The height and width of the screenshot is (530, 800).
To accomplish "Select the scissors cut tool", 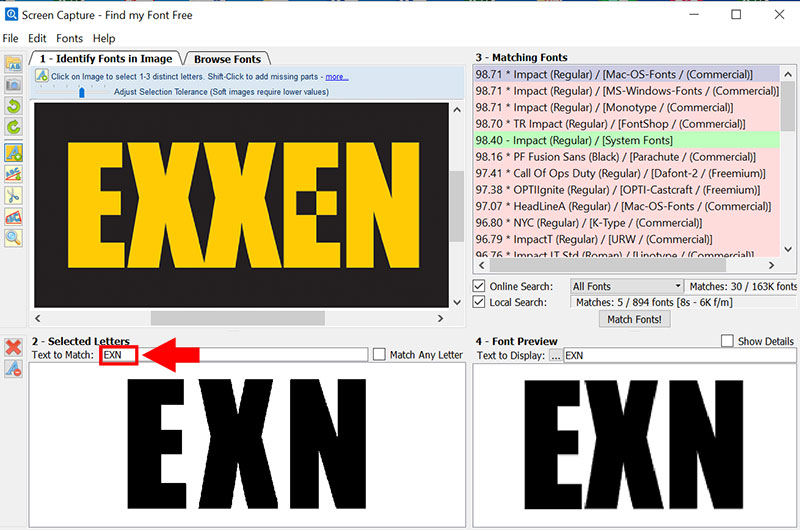I will tap(14, 195).
